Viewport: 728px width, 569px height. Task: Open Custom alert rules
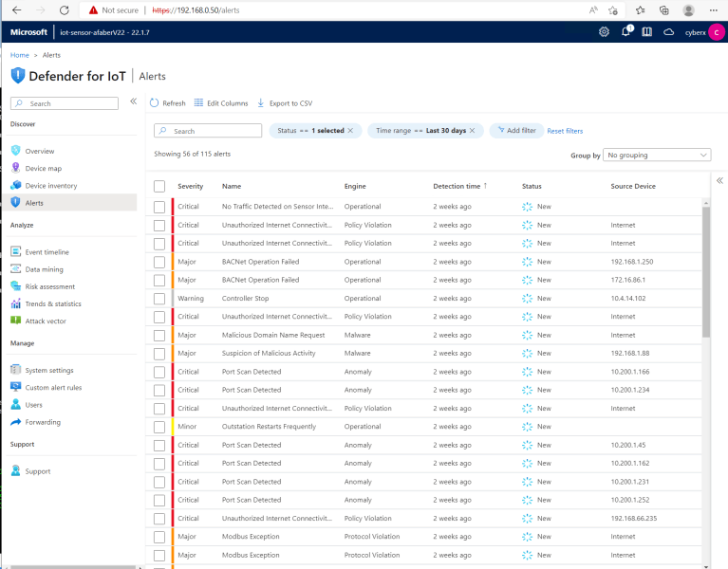click(53, 388)
